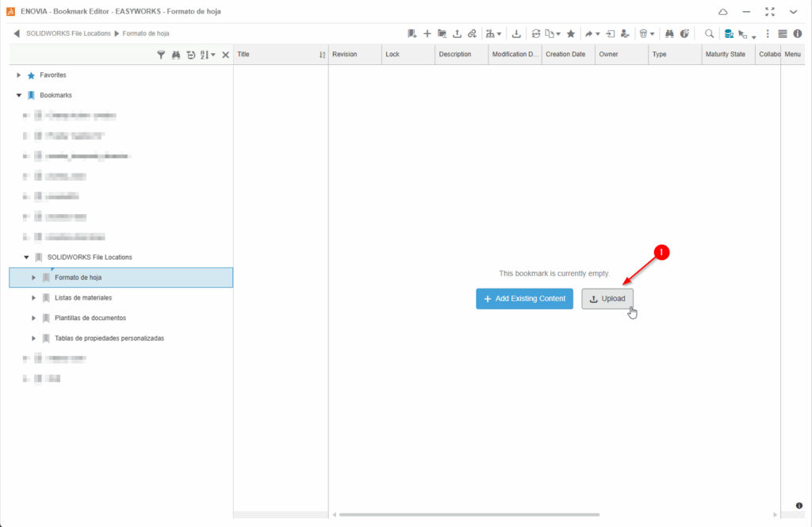Click the Maturity State column header
The width and height of the screenshot is (812, 527).
[728, 55]
